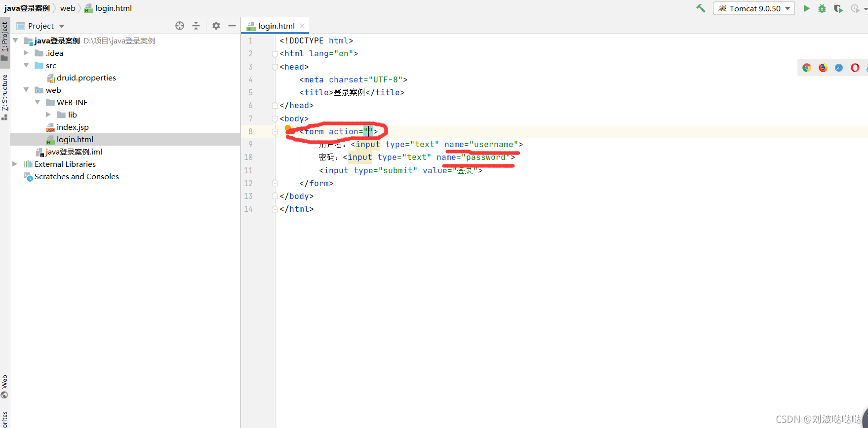Click the web breadcrumb in navigation bar
Viewport: 868px width, 428px height.
point(68,8)
